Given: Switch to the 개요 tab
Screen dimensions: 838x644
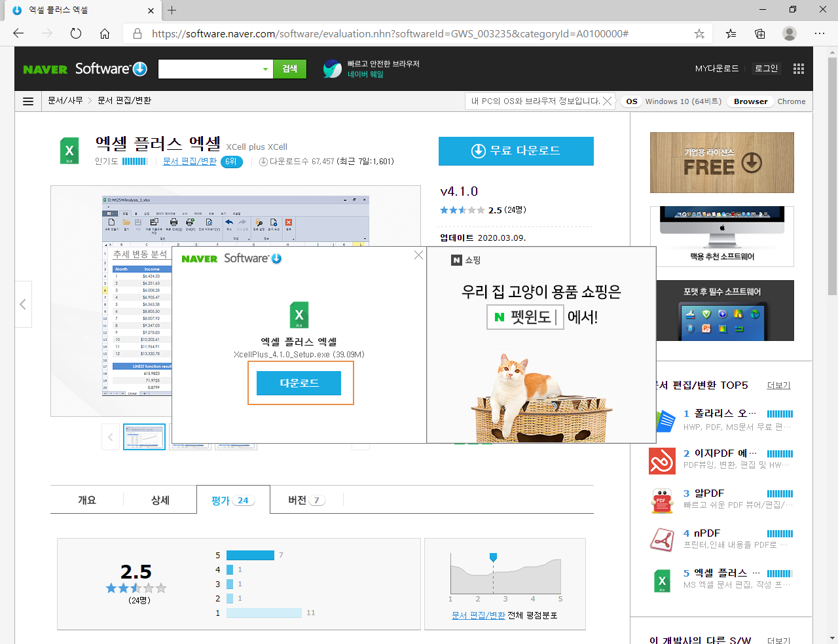Looking at the screenshot, I should pos(87,500).
